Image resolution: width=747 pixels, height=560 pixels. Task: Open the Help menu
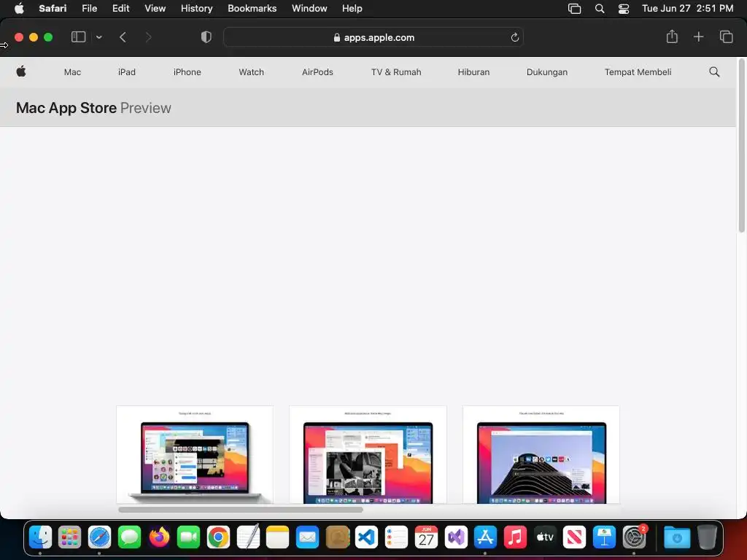[x=352, y=9]
